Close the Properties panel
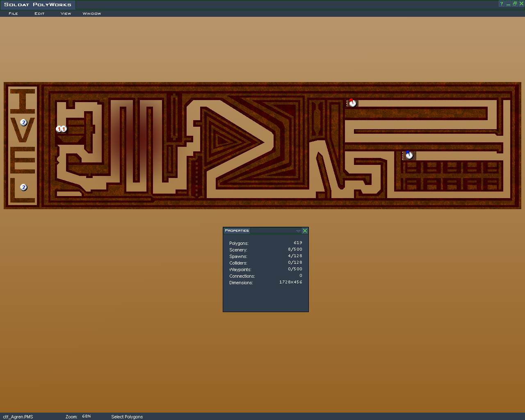This screenshot has width=525, height=420. pyautogui.click(x=305, y=231)
